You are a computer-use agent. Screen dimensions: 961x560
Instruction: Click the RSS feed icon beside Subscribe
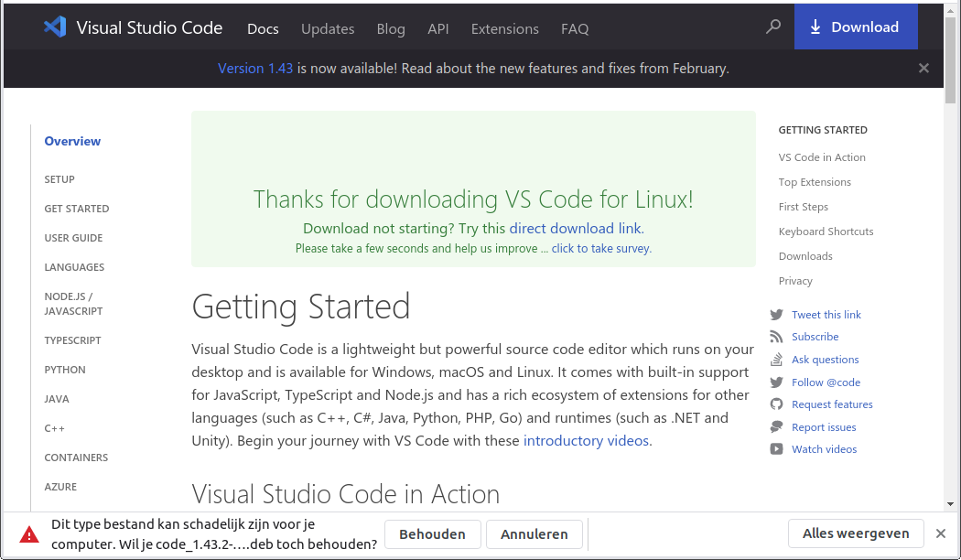click(776, 337)
